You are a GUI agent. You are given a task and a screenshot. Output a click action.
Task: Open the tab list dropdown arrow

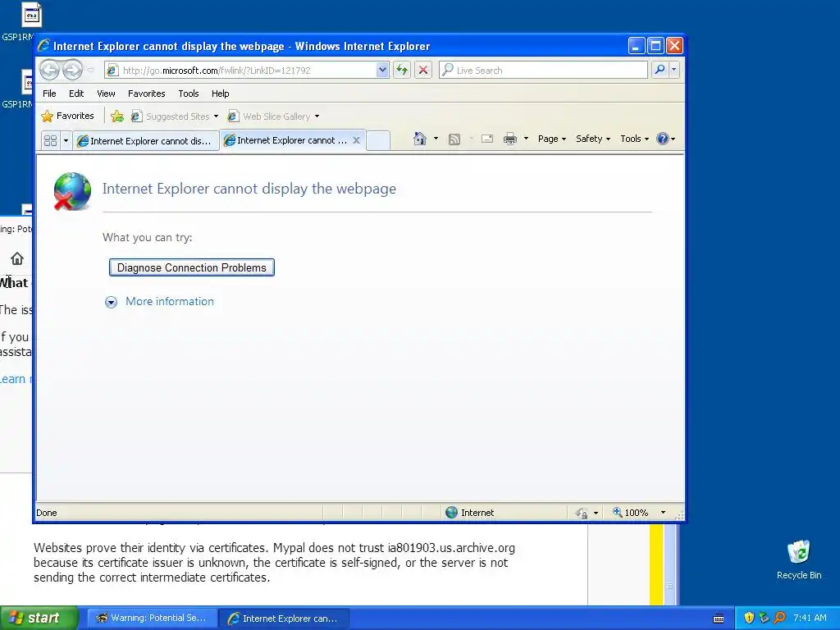pos(66,141)
